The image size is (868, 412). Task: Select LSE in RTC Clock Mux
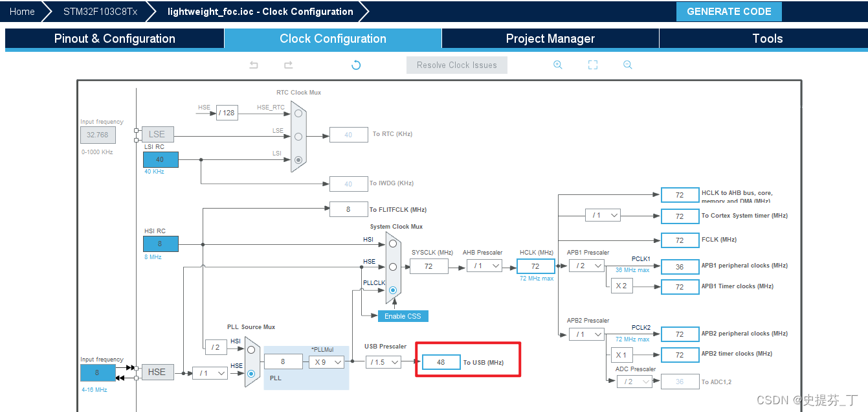(298, 136)
